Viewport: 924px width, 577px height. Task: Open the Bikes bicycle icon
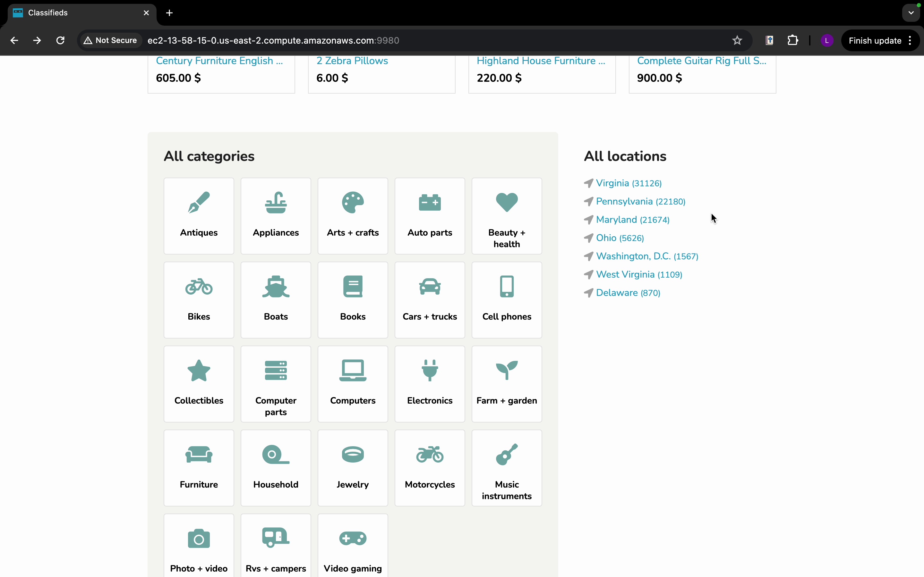pos(199,286)
